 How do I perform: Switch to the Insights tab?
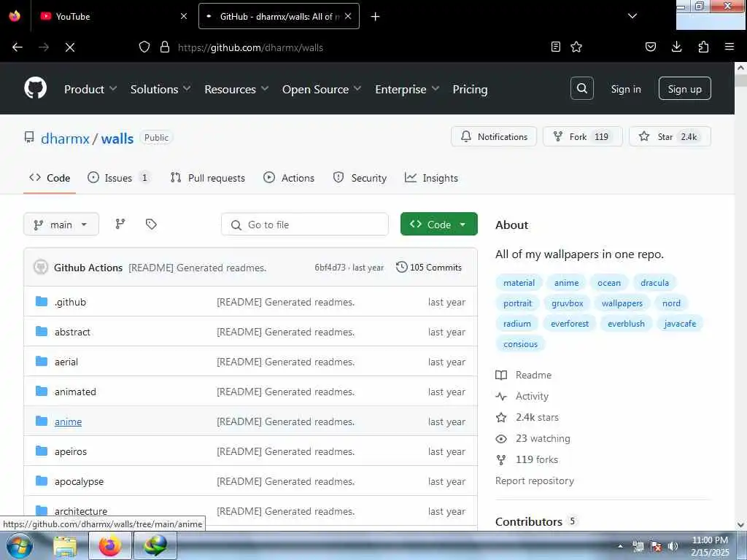tap(431, 178)
